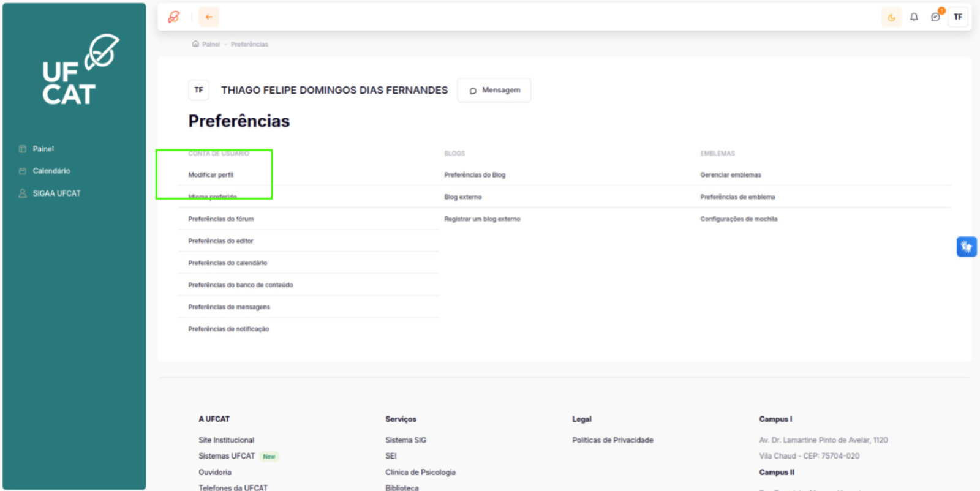Open Registrar um blog externo
This screenshot has height=491, width=980.
tap(482, 219)
